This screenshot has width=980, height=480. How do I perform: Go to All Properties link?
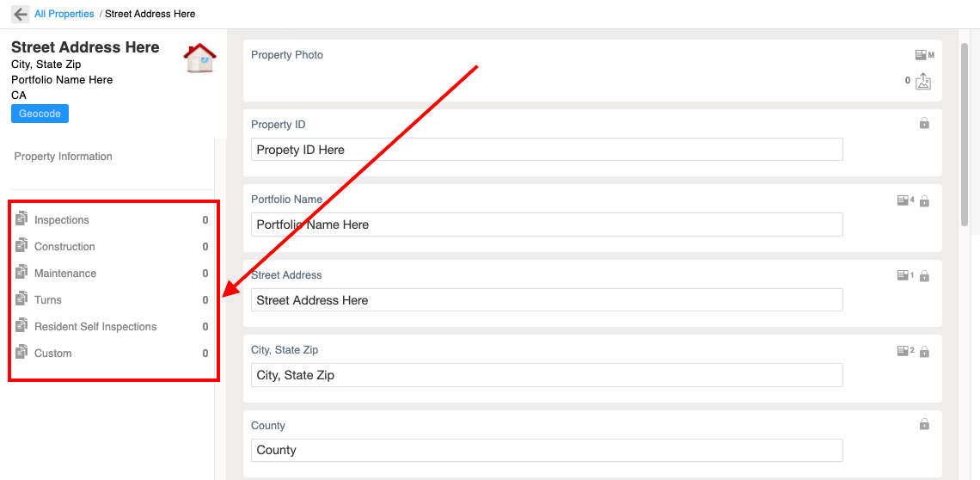(64, 14)
